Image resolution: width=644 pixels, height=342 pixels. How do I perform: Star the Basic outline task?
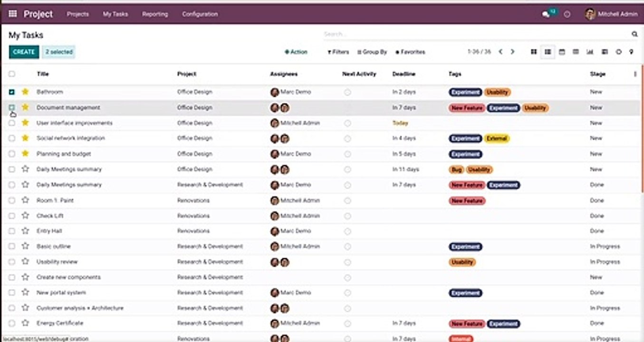click(25, 246)
